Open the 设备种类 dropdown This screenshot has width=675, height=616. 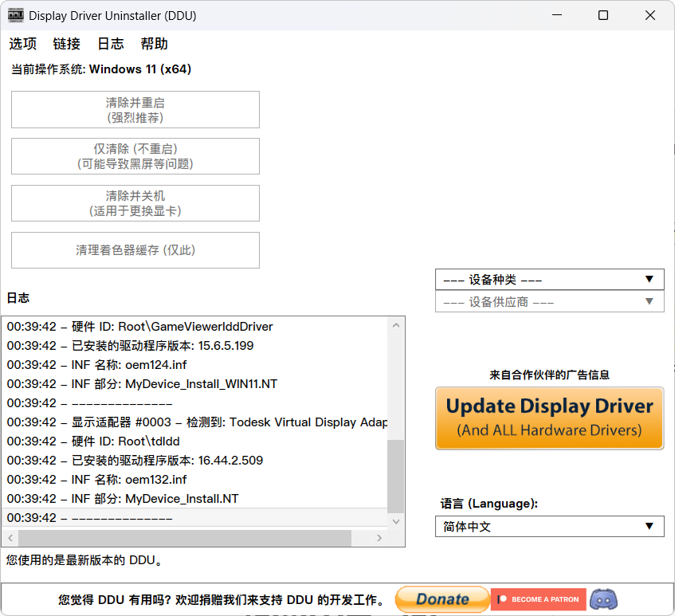click(549, 279)
